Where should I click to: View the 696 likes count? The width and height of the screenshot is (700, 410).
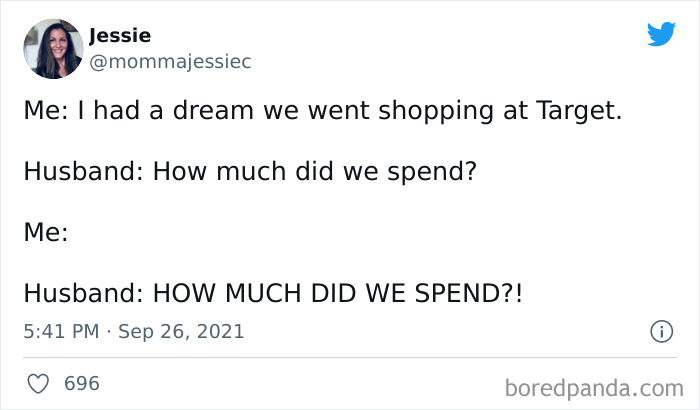[81, 383]
